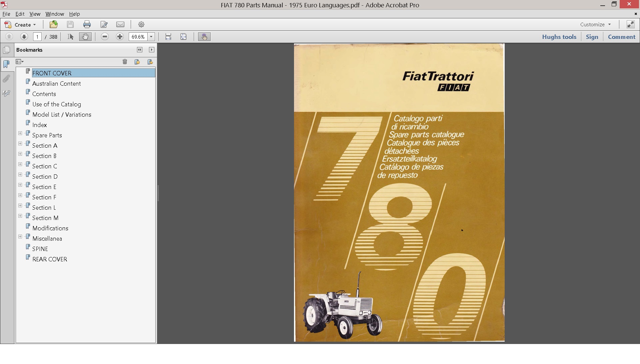Open the Edit menu
Screen dimensions: 640x364
point(20,14)
